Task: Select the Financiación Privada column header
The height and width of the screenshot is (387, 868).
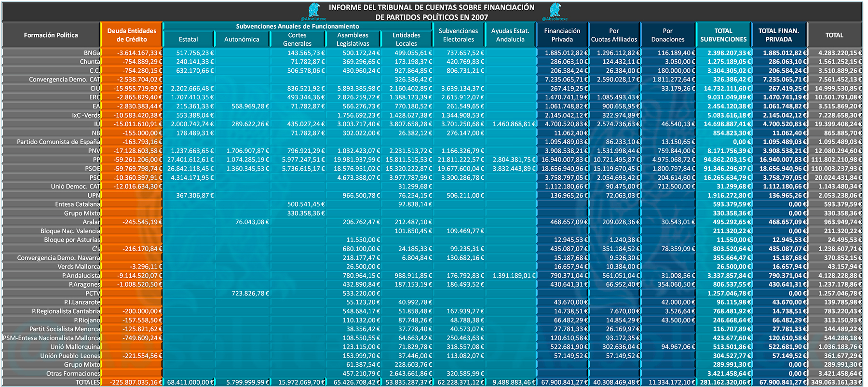Action: click(562, 35)
